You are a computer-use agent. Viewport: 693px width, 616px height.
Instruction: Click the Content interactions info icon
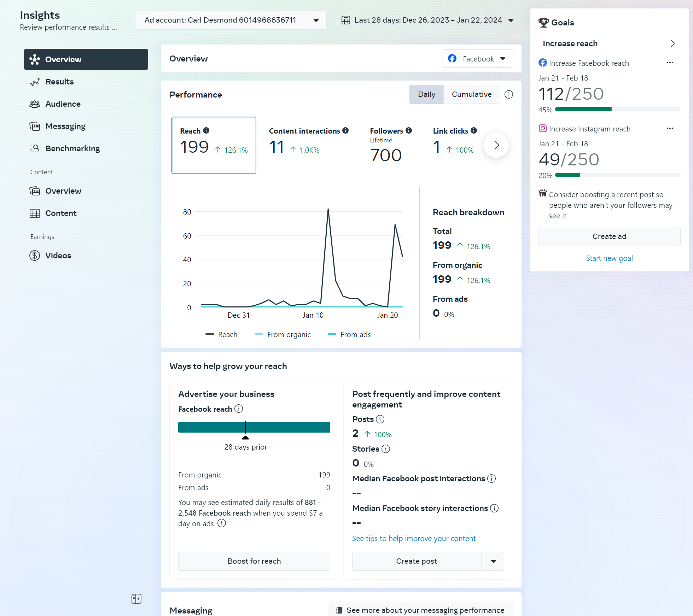[x=345, y=130]
